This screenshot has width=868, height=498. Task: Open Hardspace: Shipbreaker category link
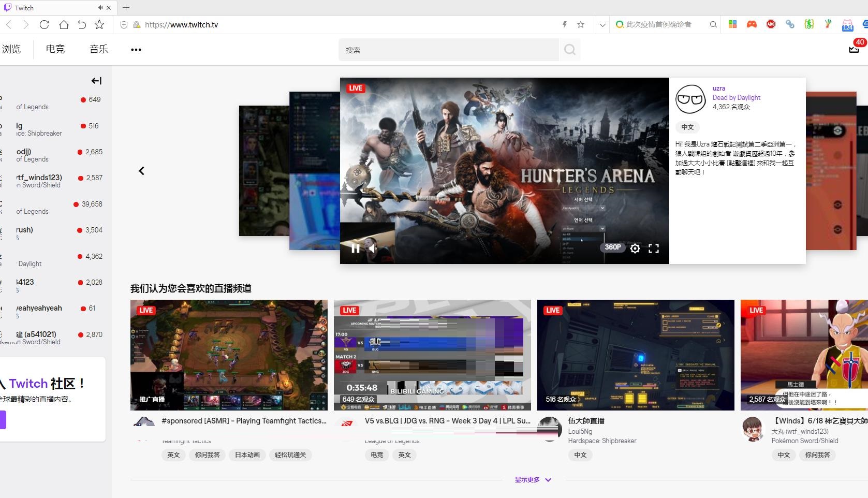point(602,441)
